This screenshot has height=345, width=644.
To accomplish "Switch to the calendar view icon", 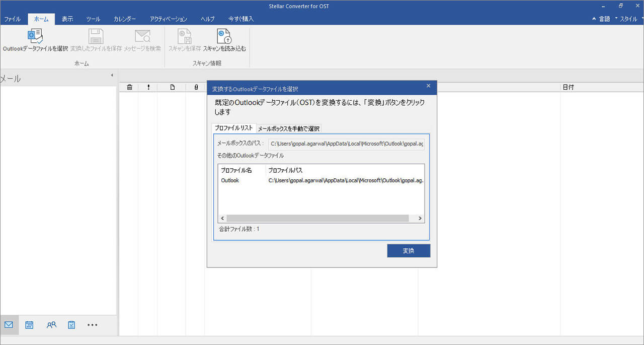I will coord(30,325).
